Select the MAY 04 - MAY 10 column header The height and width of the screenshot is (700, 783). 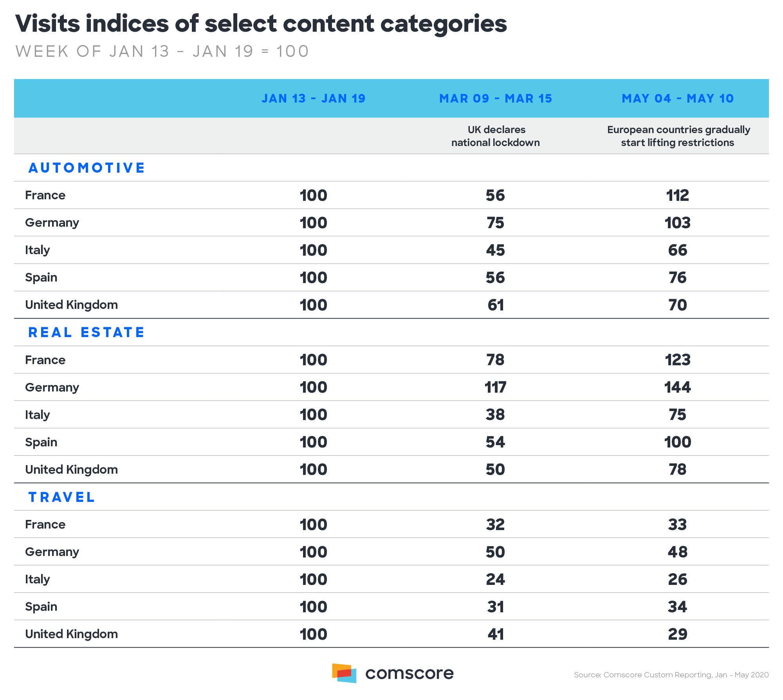pyautogui.click(x=677, y=98)
